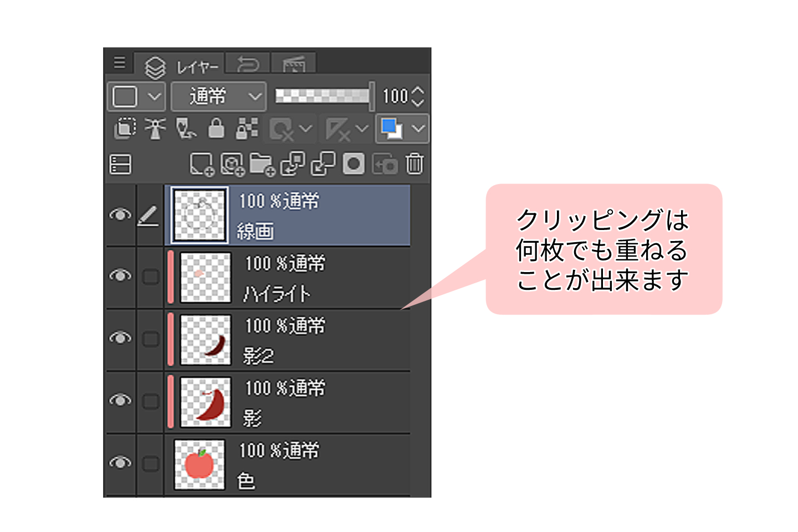Viewport: 798px width, 532px height.
Task: Delete the layer with the trash icon
Action: 415,165
